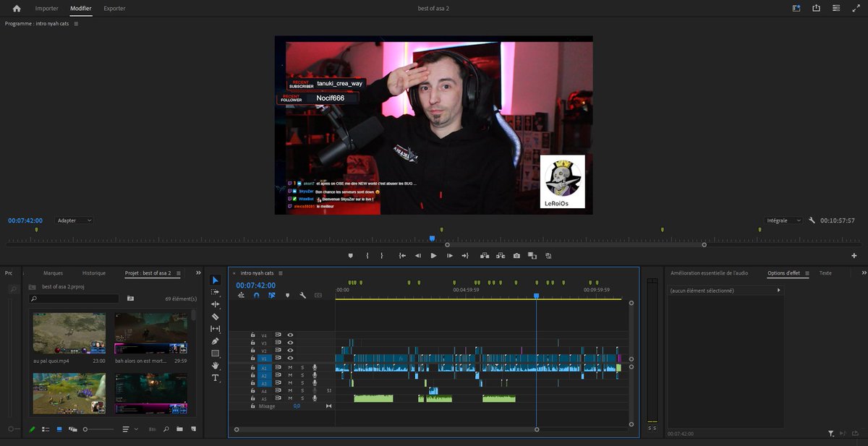Viewport: 868px width, 446px height.
Task: Open the Importer tab
Action: click(x=47, y=9)
